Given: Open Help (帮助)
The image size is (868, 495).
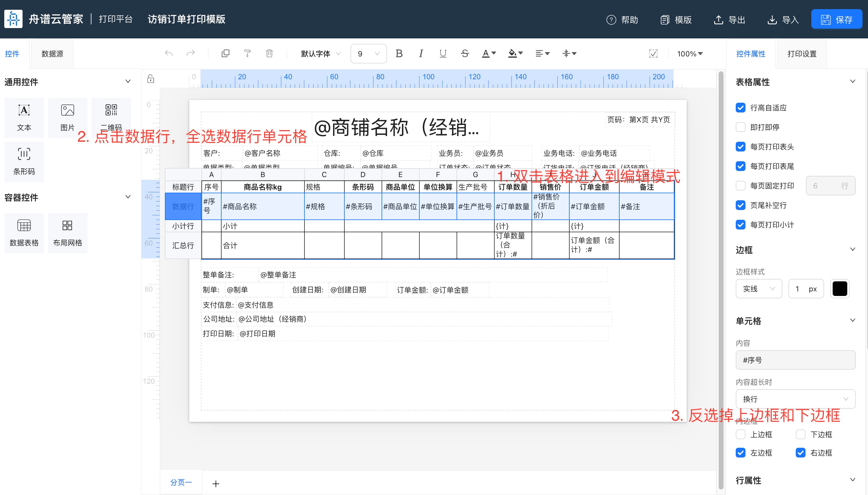Looking at the screenshot, I should 622,20.
